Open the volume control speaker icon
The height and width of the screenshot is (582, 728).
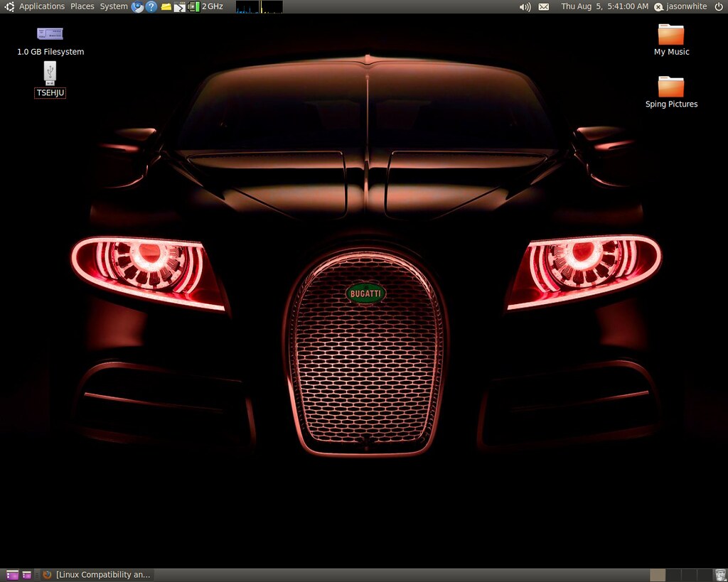tap(525, 6)
